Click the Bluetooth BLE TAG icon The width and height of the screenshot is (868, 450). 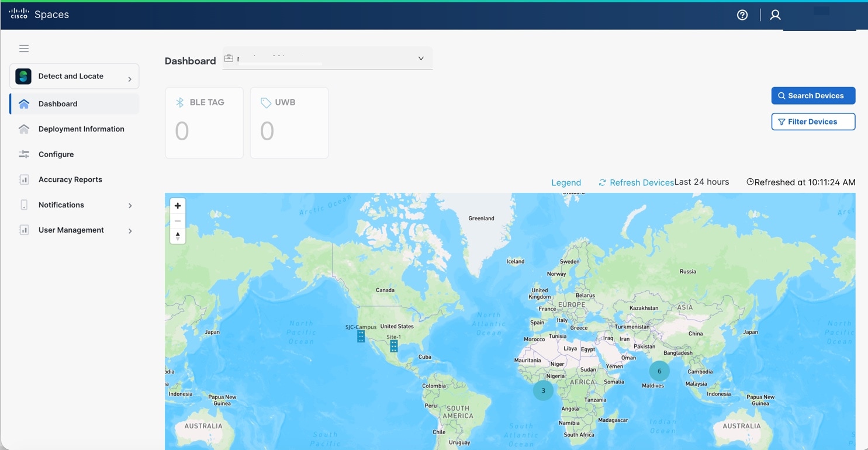180,102
